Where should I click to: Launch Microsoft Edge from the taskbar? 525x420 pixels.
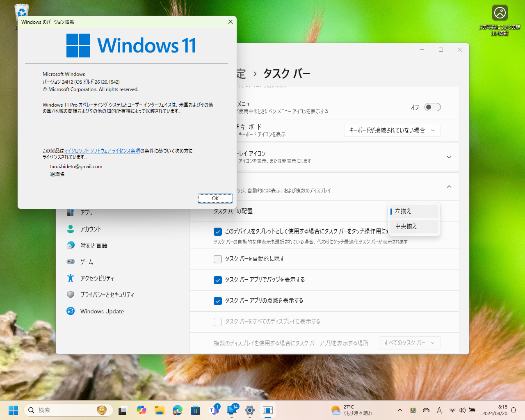point(177,410)
